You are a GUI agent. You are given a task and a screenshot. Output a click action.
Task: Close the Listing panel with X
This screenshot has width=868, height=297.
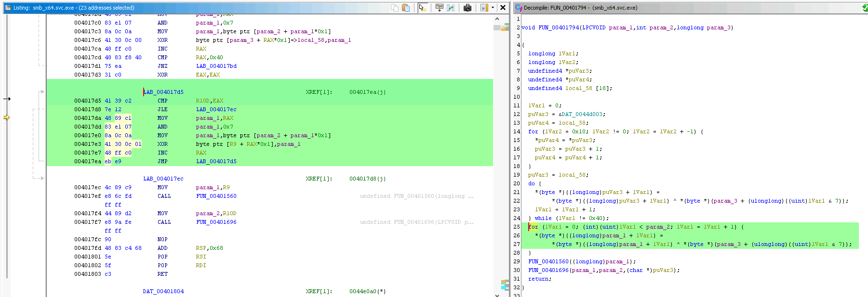[503, 8]
